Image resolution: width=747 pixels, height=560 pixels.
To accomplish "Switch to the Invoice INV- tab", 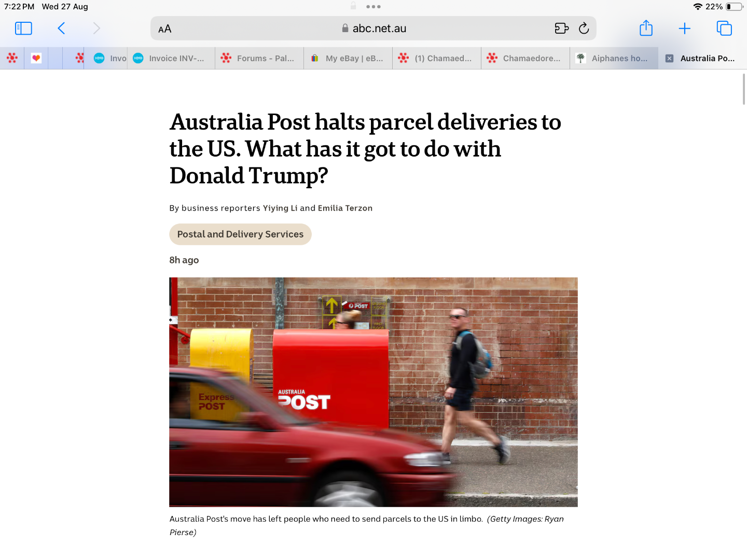I will point(171,59).
